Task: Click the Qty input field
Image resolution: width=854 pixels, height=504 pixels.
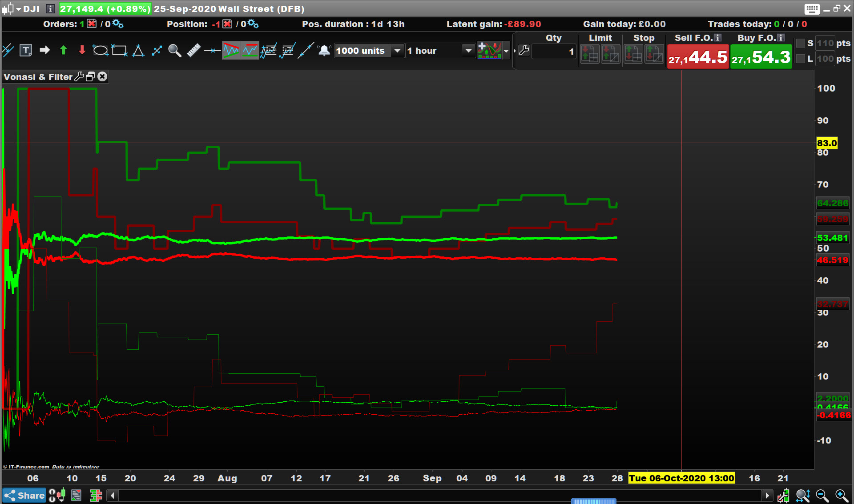Action: tap(553, 52)
